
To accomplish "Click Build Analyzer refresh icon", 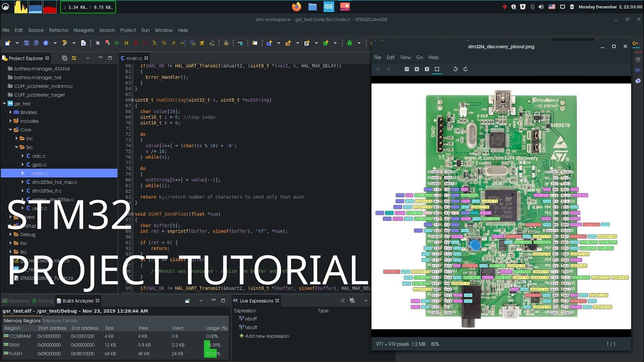I will click(x=188, y=301).
